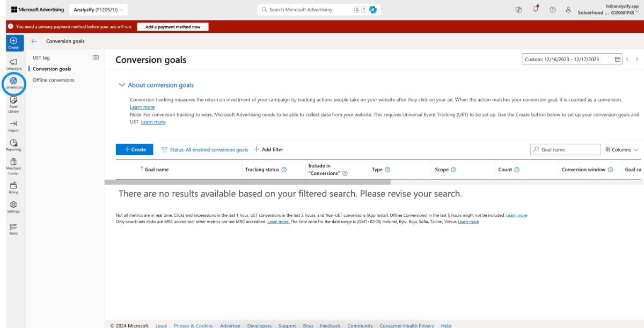Image resolution: width=644 pixels, height=328 pixels.
Task: Click the Search Microsoft Advertising field
Action: [320, 10]
